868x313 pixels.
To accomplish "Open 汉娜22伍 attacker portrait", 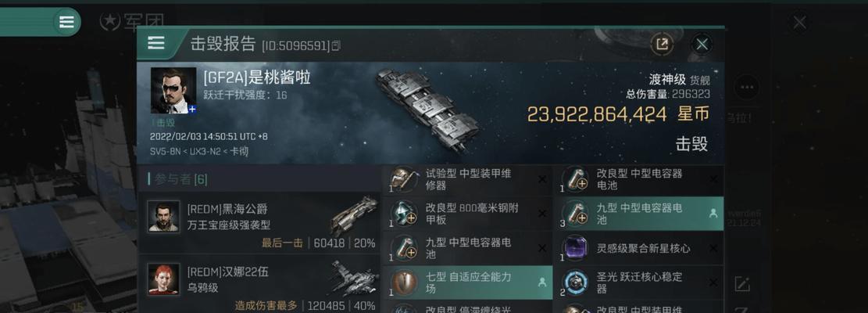I will click(163, 279).
